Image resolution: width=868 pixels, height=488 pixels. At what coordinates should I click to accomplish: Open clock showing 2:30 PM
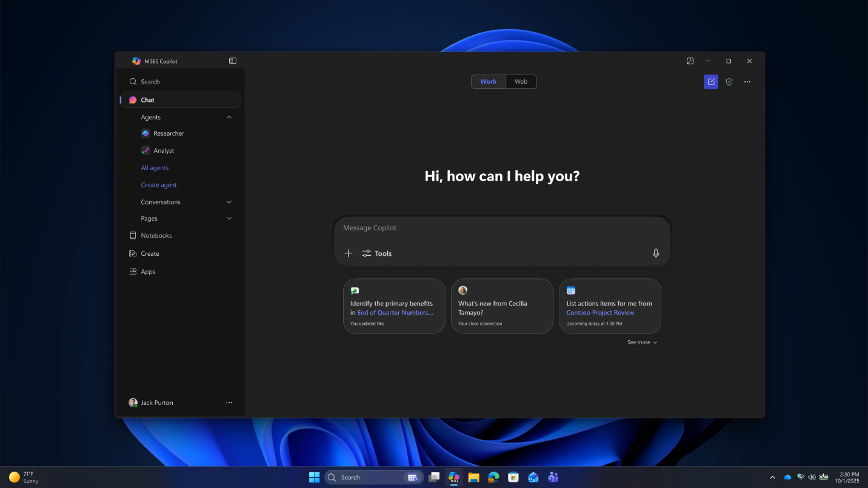point(848,477)
